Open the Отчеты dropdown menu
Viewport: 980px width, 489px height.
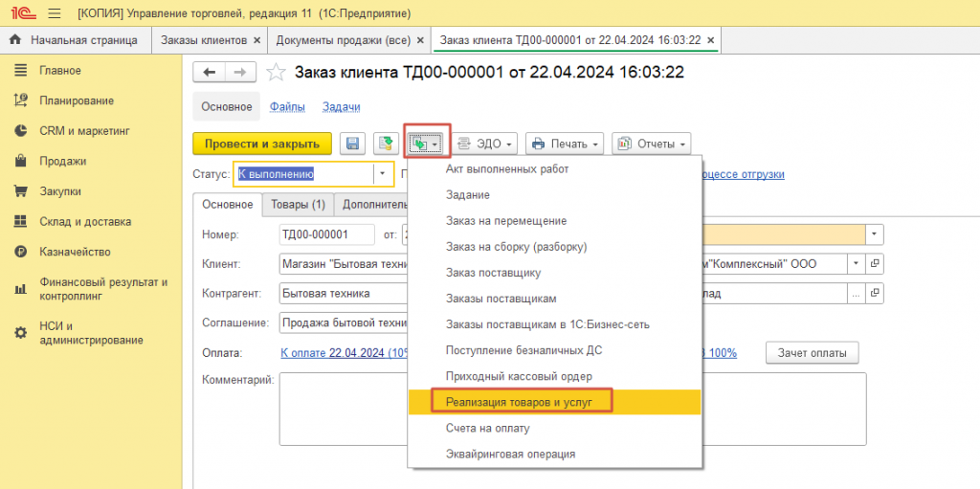coord(651,144)
